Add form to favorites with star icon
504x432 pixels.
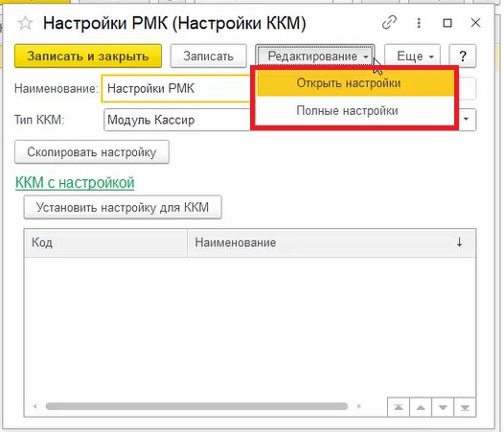(25, 23)
